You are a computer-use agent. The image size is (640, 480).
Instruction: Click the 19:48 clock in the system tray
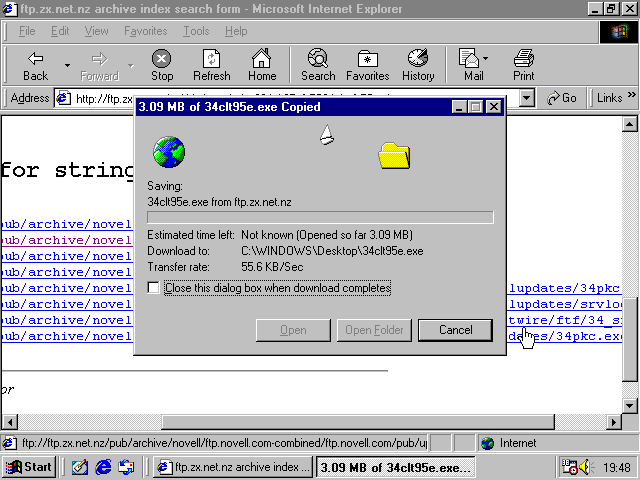[616, 467]
